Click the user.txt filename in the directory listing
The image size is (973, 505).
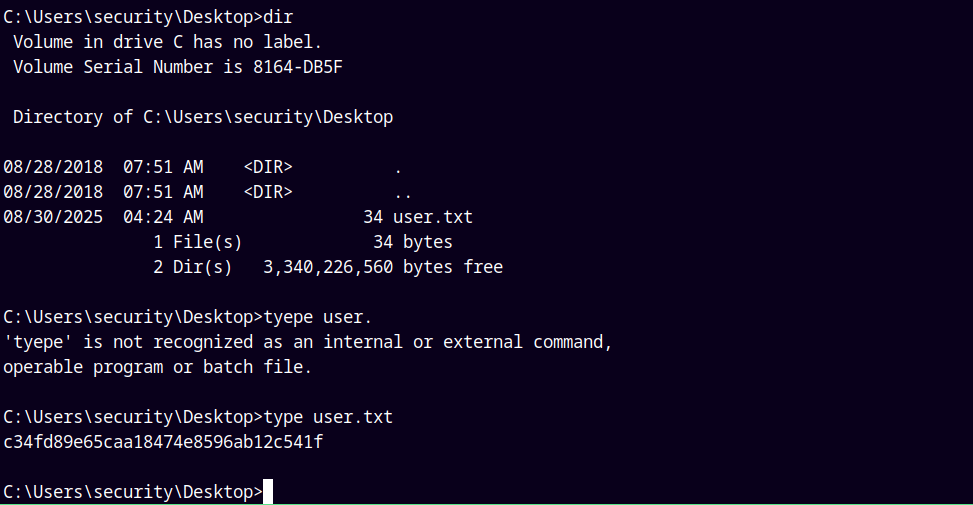tap(433, 217)
